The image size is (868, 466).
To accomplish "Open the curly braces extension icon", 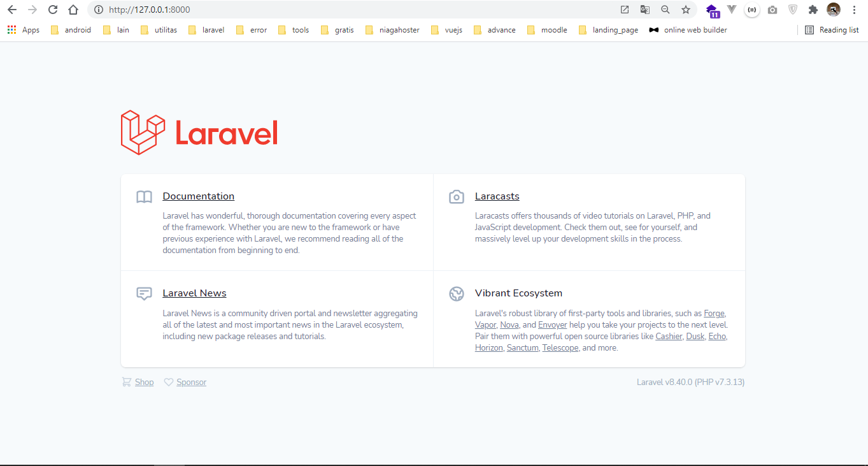I will 752,10.
